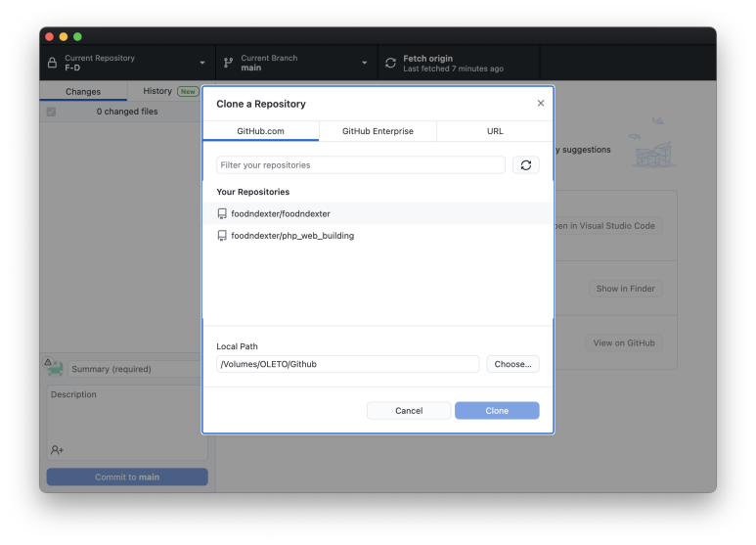The width and height of the screenshot is (756, 545).
Task: Click the Cancel button
Action: pos(409,410)
